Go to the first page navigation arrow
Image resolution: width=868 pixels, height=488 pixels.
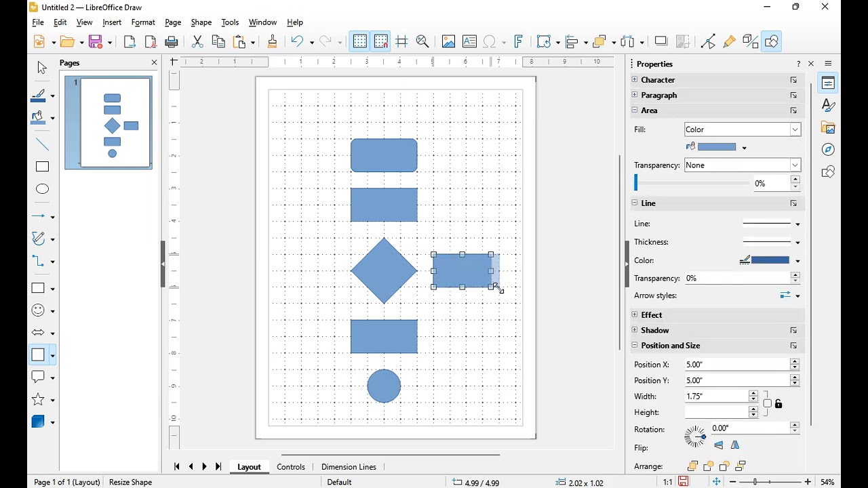177,467
